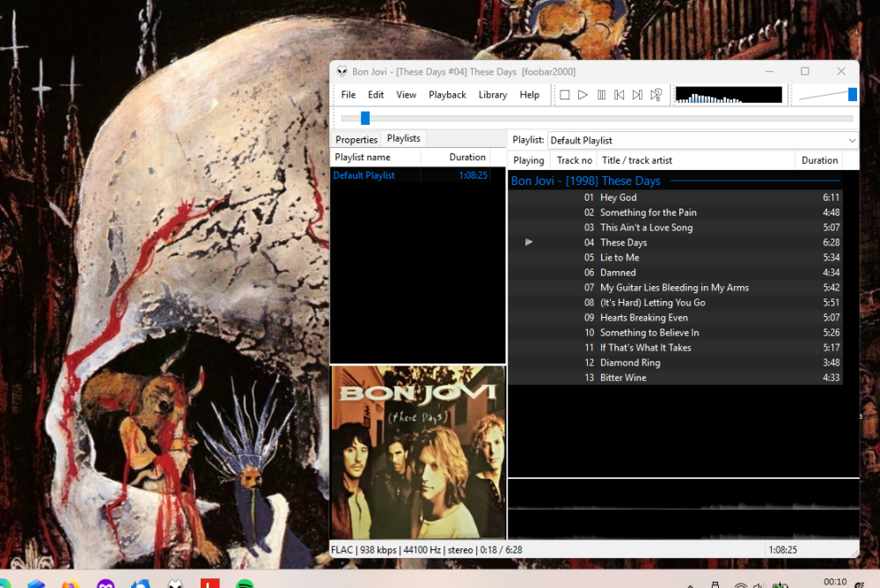Click the Playing column header
This screenshot has height=588, width=880.
(x=528, y=160)
